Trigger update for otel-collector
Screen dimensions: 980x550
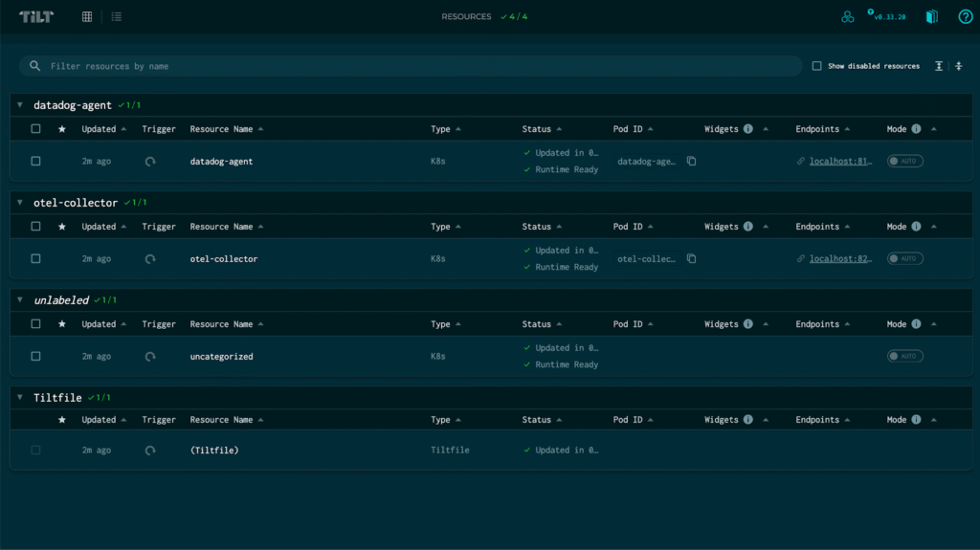tap(150, 259)
